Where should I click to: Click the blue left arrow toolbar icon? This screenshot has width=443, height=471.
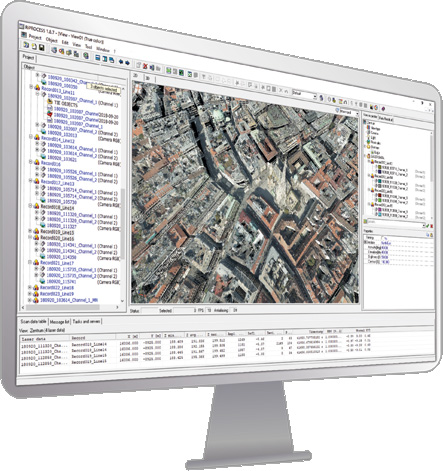point(121,62)
